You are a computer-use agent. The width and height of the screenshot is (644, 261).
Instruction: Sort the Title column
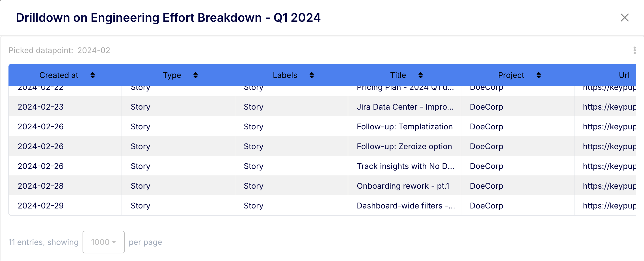click(420, 75)
